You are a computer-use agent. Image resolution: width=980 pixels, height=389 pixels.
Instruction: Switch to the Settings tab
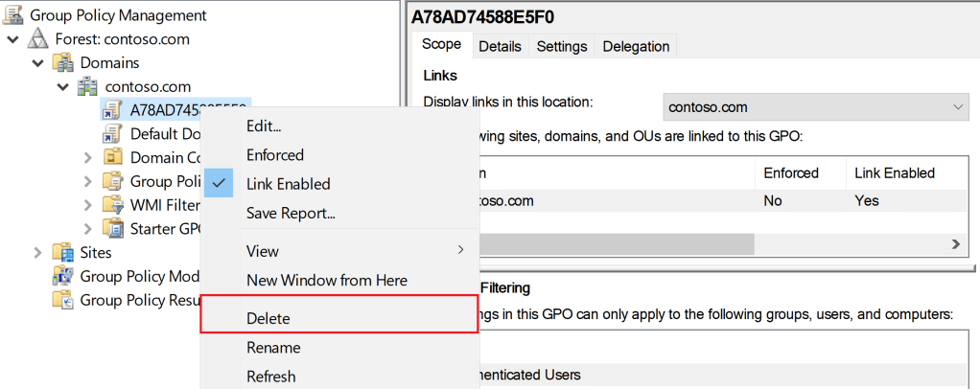click(561, 46)
